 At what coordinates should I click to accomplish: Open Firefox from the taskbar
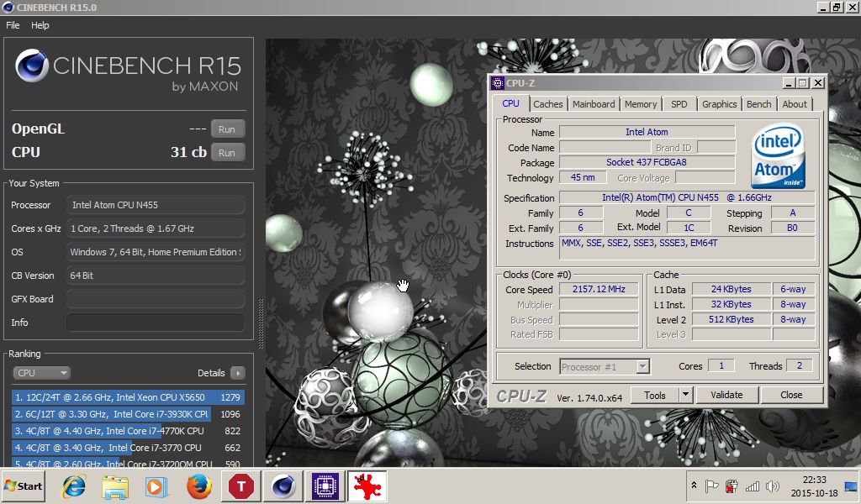(198, 486)
